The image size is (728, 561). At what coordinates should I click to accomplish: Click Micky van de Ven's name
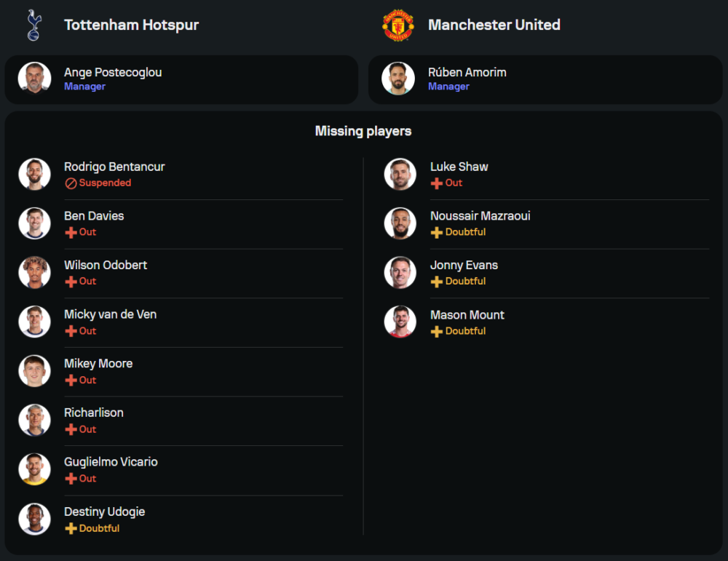click(110, 314)
